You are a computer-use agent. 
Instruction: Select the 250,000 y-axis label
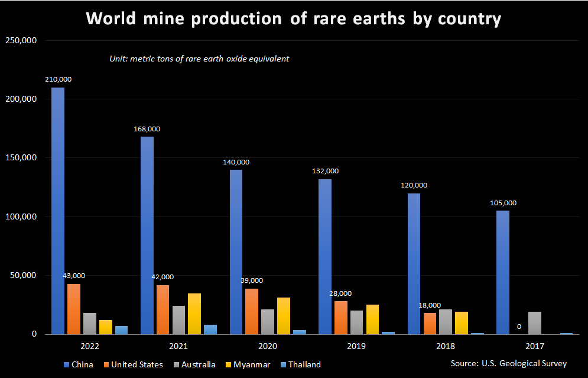tap(21, 40)
